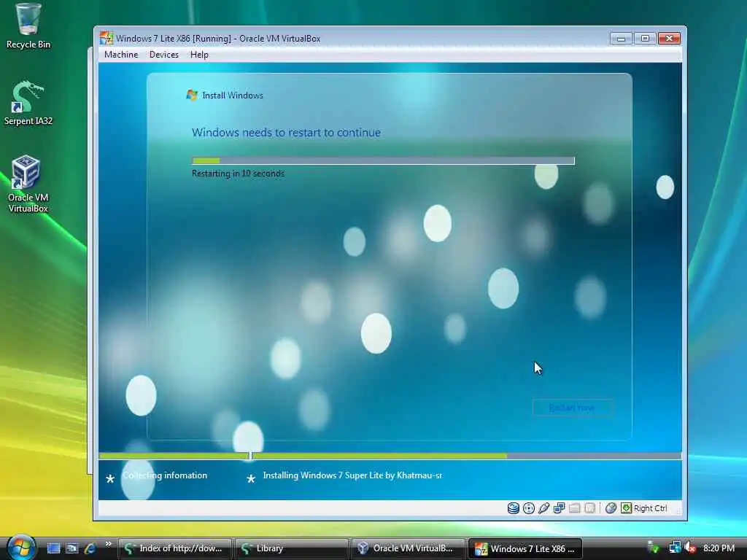Minimize the VirtualBox VM window
747x560 pixels.
(621, 39)
